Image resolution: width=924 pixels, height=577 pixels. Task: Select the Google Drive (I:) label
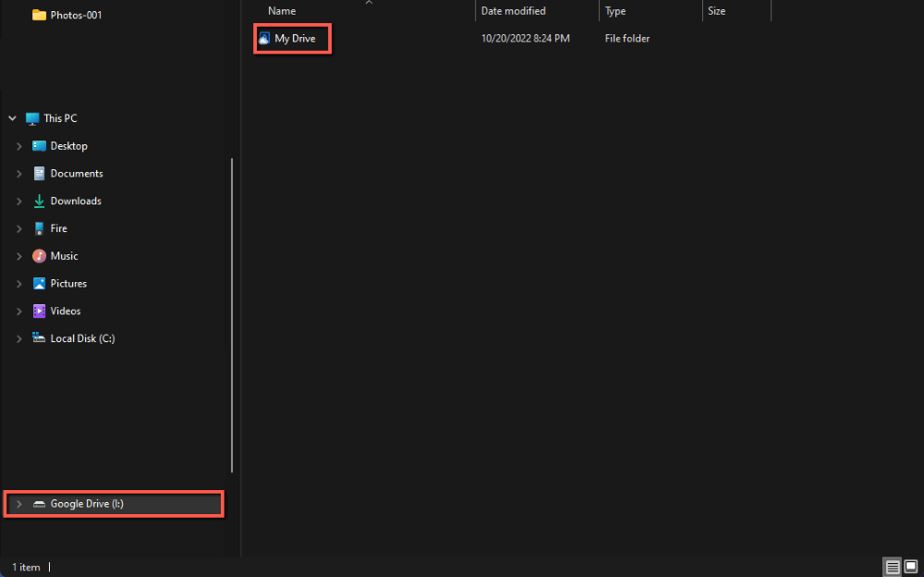(x=87, y=504)
